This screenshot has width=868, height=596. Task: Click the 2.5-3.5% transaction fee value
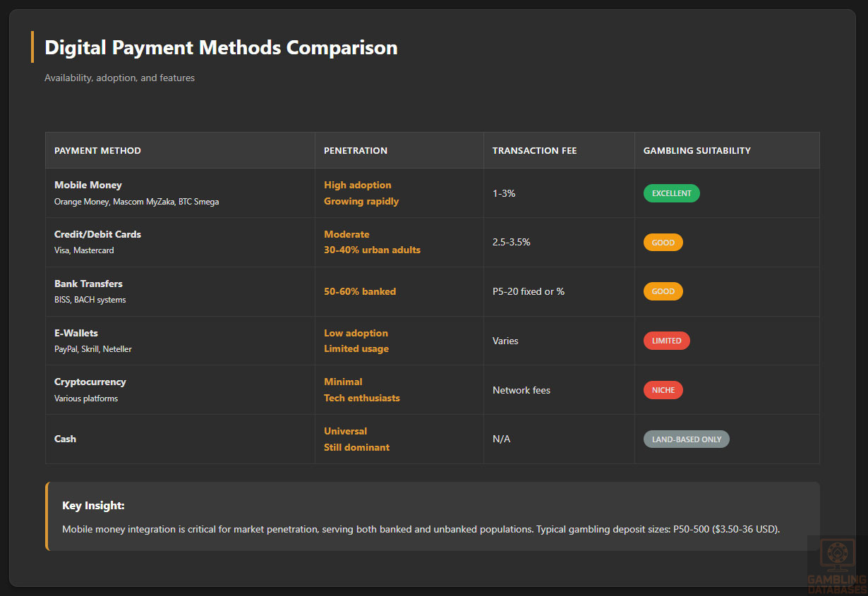pos(511,242)
